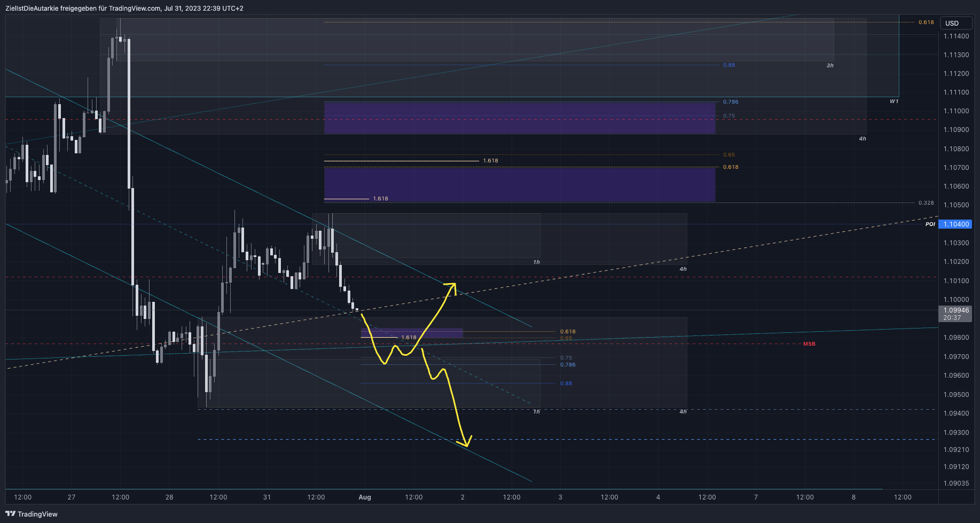The width and height of the screenshot is (980, 523).
Task: Select the 1.09600 price axis label
Action: click(956, 376)
